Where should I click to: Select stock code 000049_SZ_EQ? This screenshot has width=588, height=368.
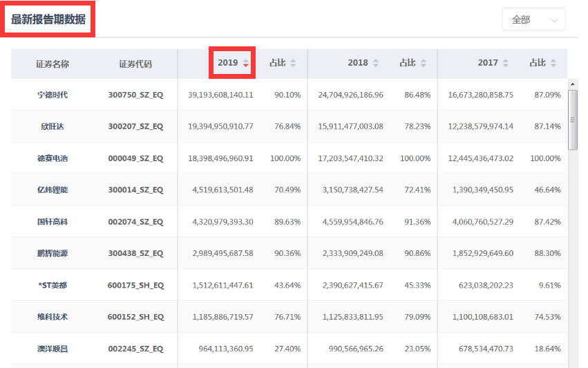pyautogui.click(x=135, y=158)
